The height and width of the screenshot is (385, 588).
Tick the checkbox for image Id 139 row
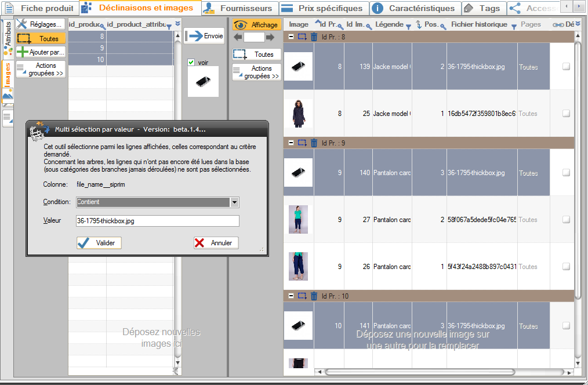(566, 67)
